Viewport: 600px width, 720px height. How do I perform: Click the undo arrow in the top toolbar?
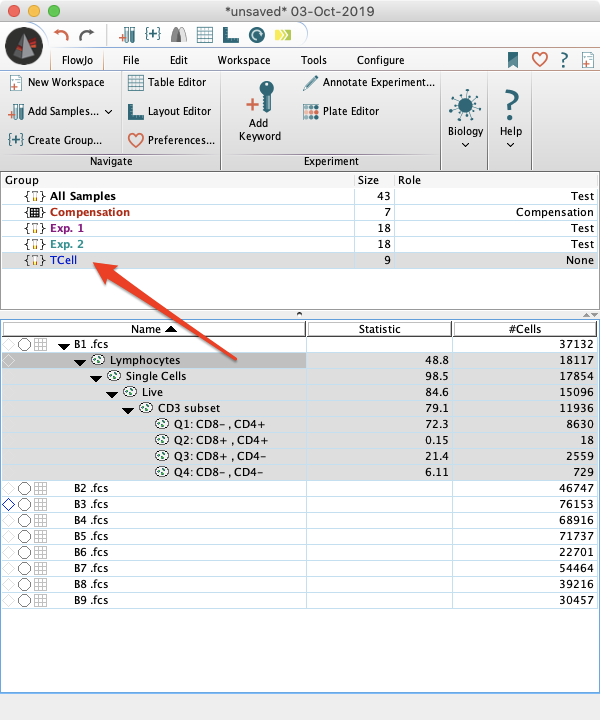[x=62, y=35]
